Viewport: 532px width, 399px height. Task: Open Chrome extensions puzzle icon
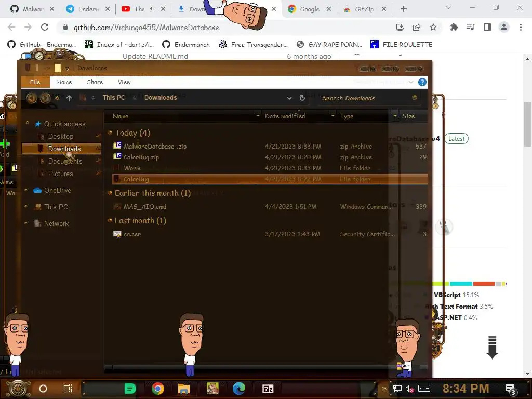(454, 27)
